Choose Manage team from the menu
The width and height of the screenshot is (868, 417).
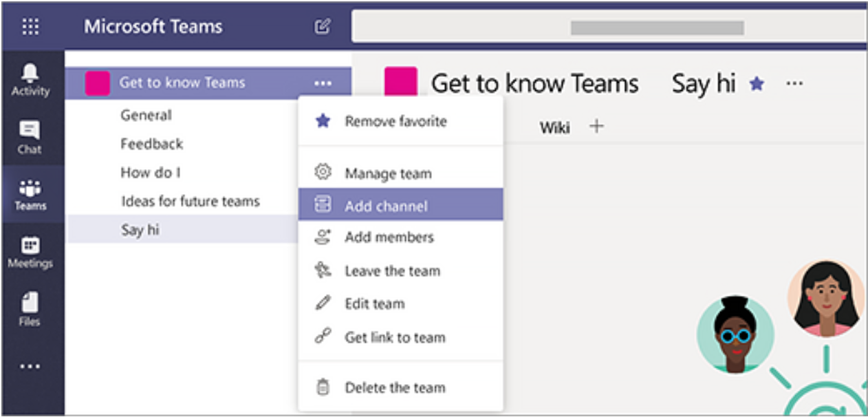coord(389,173)
